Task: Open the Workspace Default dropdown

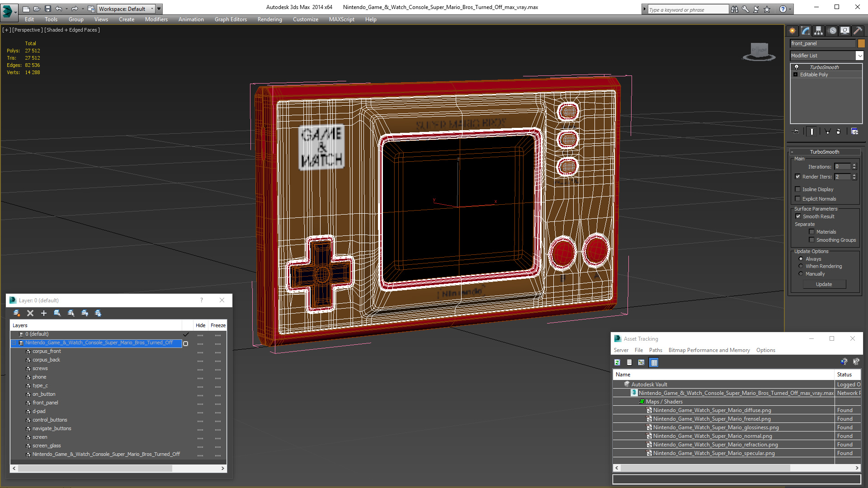Action: click(126, 9)
